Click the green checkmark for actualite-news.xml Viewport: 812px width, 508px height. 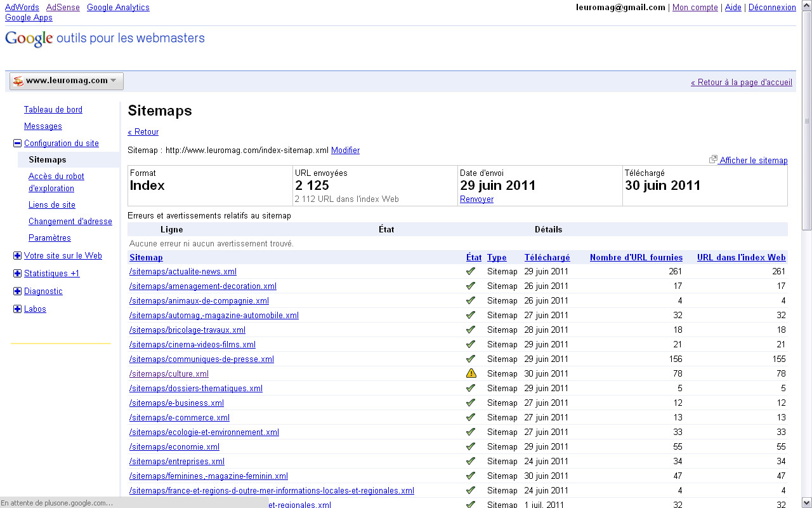471,271
